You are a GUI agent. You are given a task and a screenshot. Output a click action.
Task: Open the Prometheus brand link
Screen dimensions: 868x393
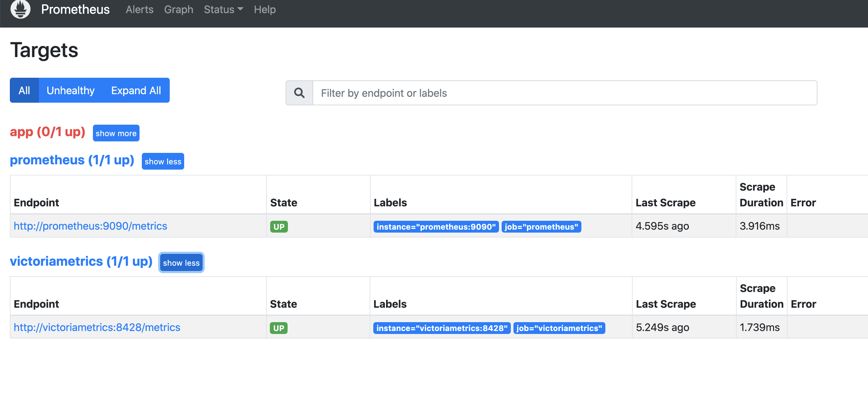coord(75,10)
